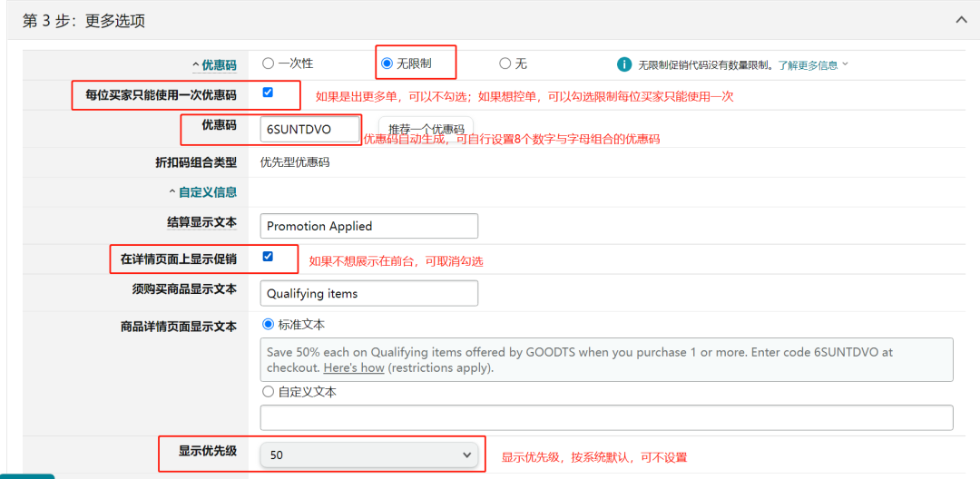
Task: Click the 结算显示文本 Promotion Applied field
Action: coord(368,226)
